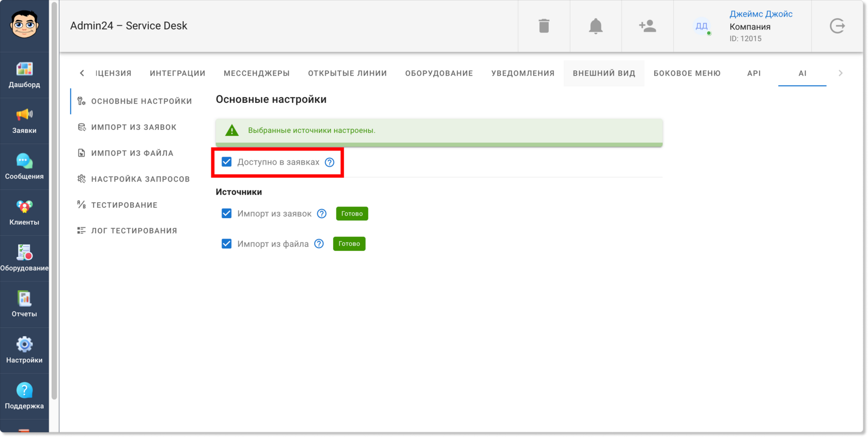The height and width of the screenshot is (437, 868).
Task: Open the Уведомления tab
Action: coord(523,73)
